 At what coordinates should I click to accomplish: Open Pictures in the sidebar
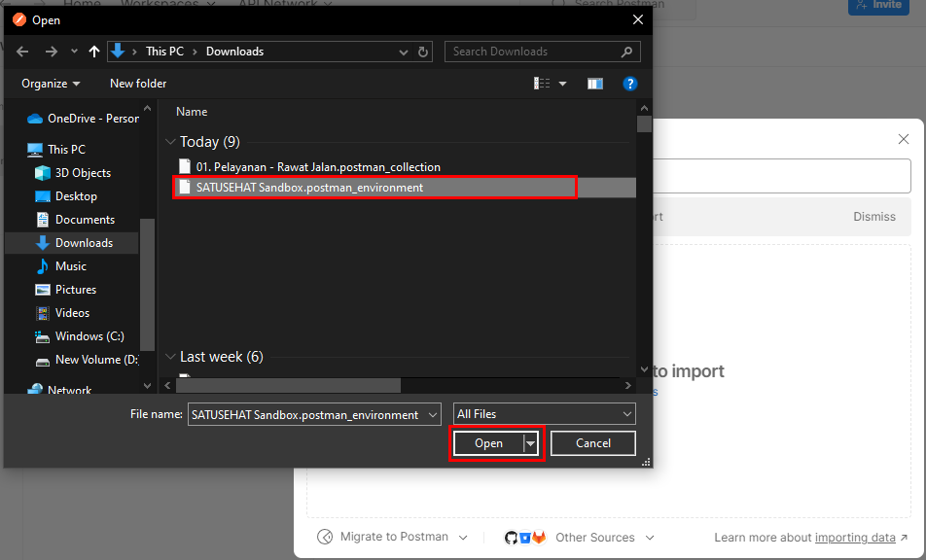(65, 290)
